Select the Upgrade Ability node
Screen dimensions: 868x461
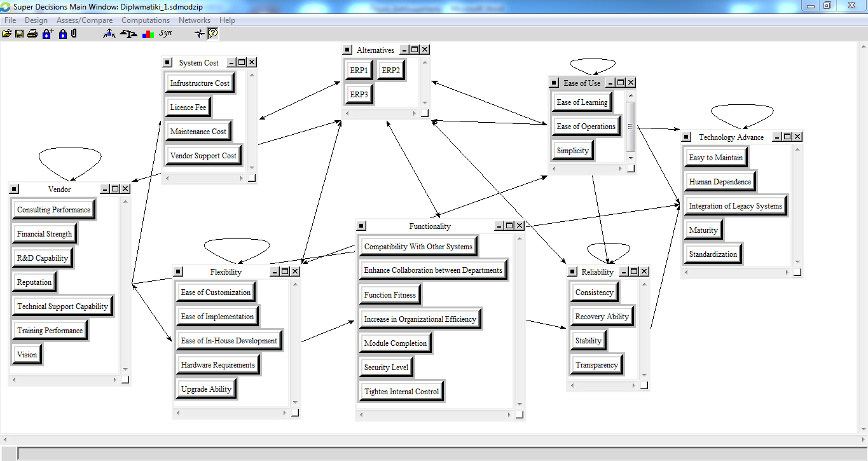207,389
